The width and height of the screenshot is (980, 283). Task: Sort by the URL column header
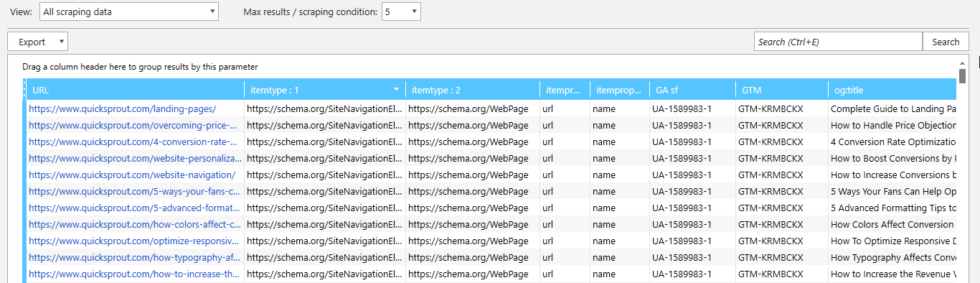coord(136,90)
